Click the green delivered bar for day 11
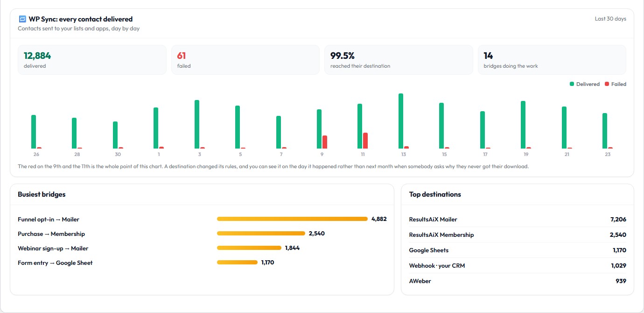The height and width of the screenshot is (313, 644). click(x=360, y=126)
